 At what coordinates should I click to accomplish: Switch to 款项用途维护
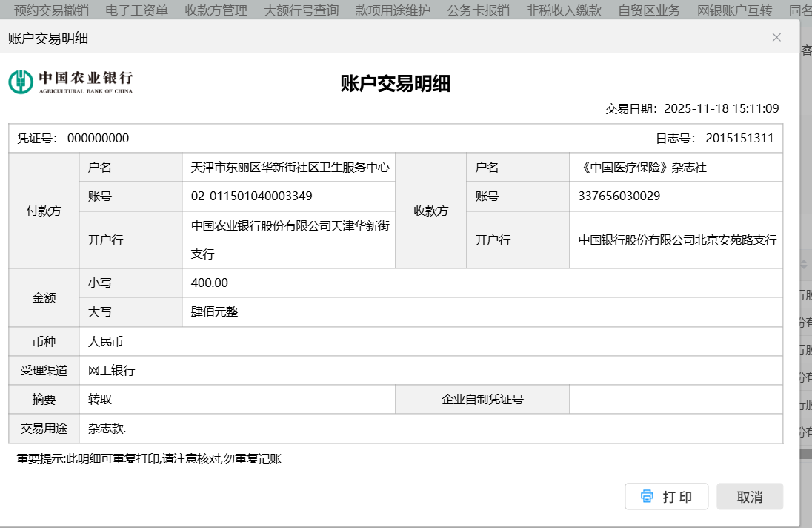pos(393,10)
